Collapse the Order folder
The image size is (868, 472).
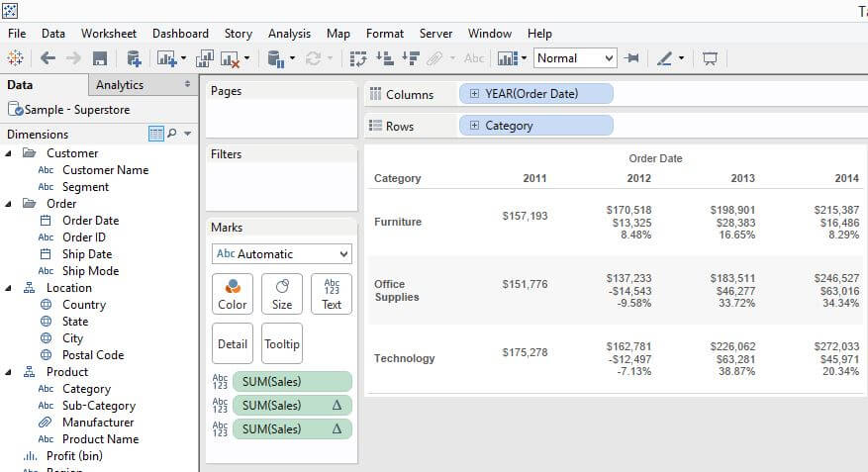pos(8,204)
